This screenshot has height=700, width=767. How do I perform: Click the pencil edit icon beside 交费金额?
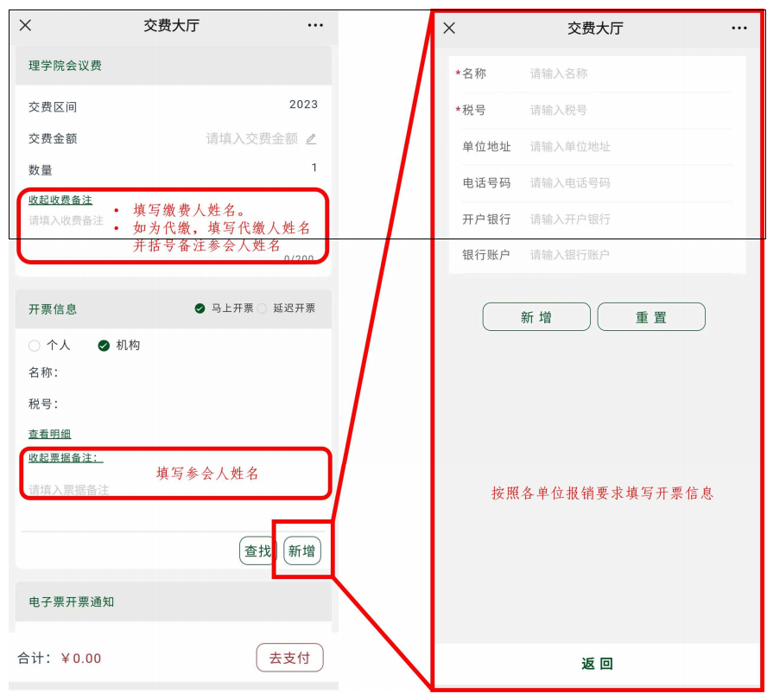[x=311, y=138]
